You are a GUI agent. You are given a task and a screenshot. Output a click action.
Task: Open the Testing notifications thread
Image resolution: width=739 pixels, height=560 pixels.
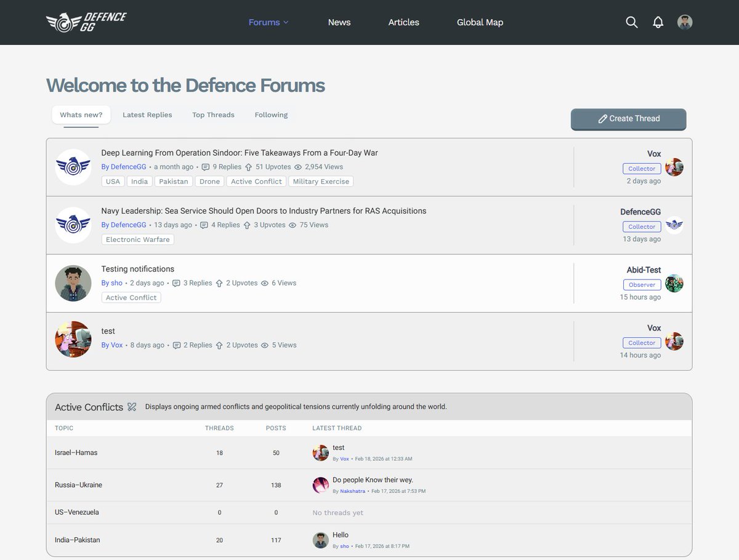point(137,269)
